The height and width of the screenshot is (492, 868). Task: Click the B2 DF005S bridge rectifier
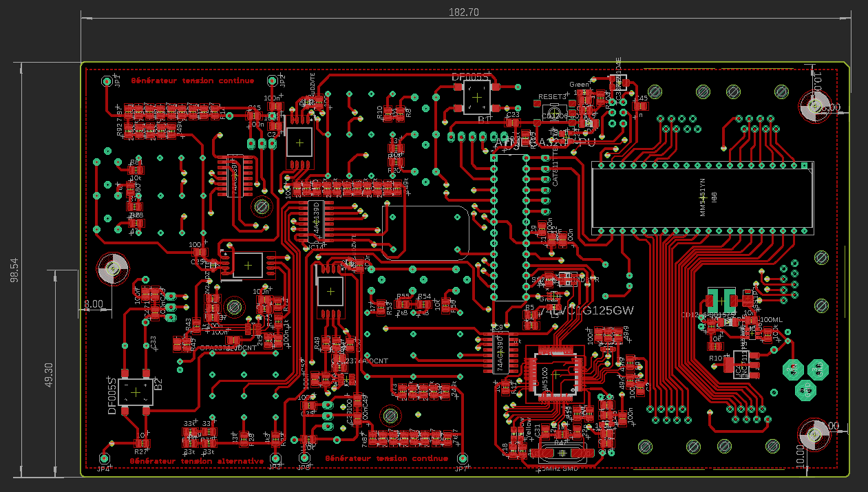136,392
